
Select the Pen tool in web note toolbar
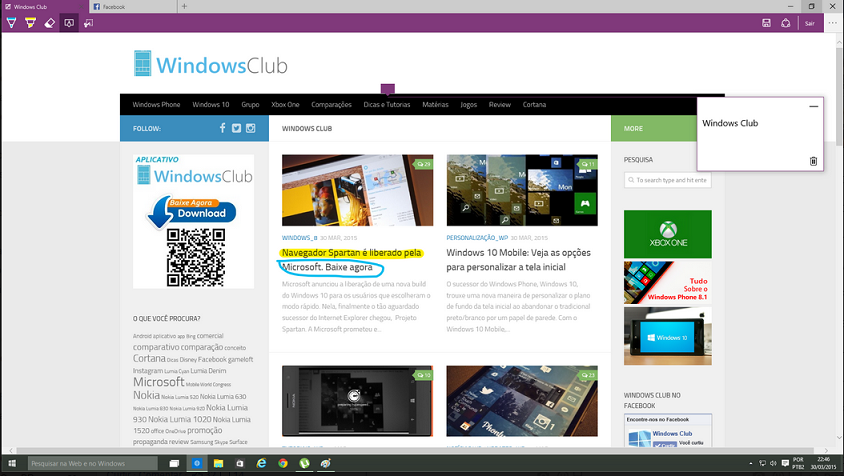click(x=11, y=23)
